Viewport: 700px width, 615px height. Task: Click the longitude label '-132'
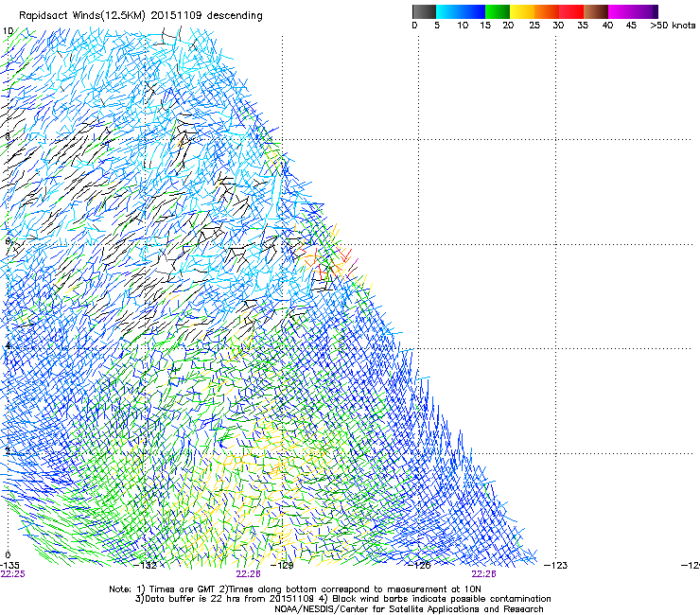pyautogui.click(x=146, y=566)
